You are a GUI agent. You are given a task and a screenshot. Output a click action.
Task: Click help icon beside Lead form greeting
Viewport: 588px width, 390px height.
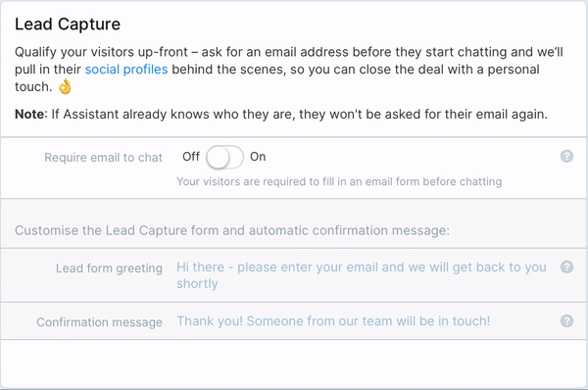tap(566, 267)
